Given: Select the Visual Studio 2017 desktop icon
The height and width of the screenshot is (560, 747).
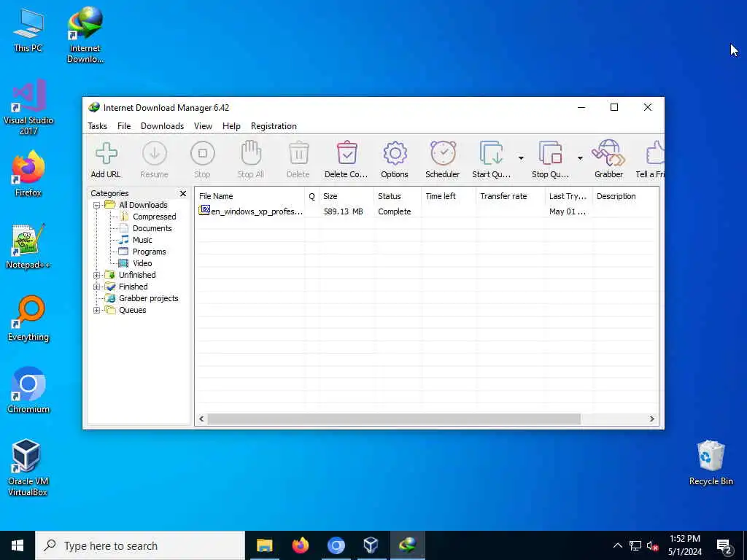Looking at the screenshot, I should coord(28,108).
